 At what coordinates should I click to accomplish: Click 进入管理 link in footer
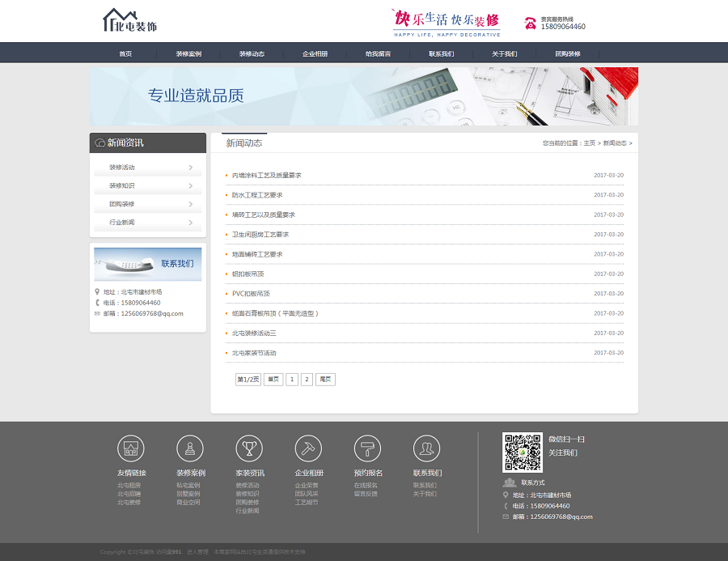[x=197, y=552]
